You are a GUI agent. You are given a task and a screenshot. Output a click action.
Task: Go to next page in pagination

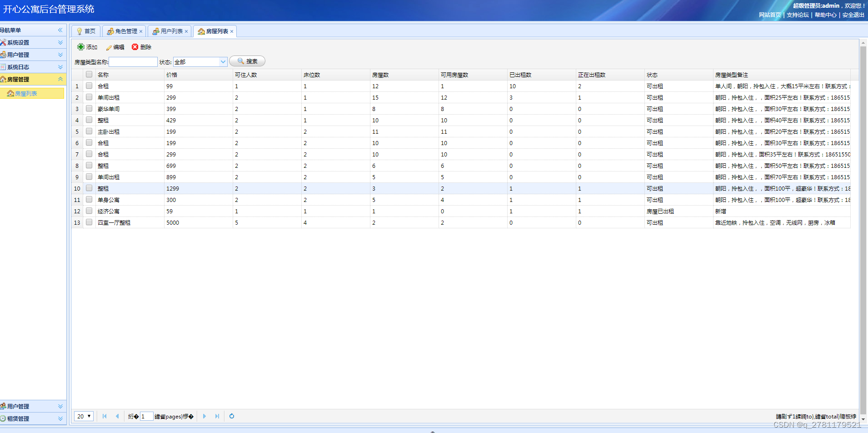[205, 416]
